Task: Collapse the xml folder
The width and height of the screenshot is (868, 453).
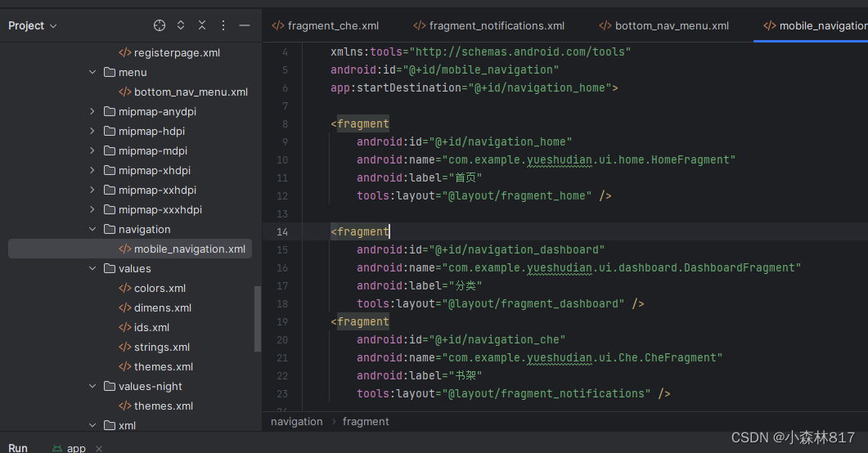Action: tap(92, 425)
